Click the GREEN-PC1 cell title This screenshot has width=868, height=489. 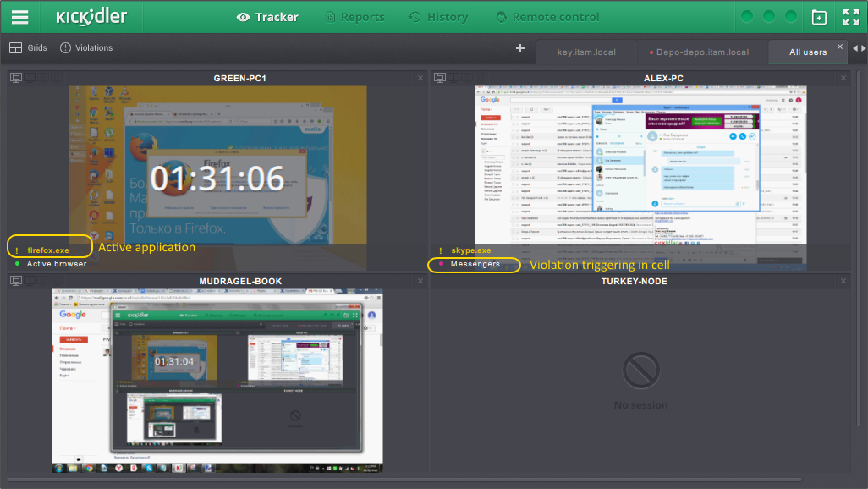click(x=239, y=78)
